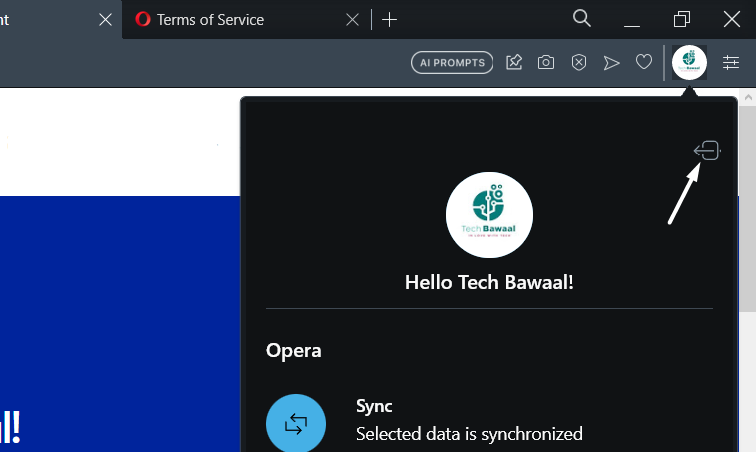This screenshot has height=452, width=756.
Task: Open the ad blocker shield icon
Action: [579, 62]
